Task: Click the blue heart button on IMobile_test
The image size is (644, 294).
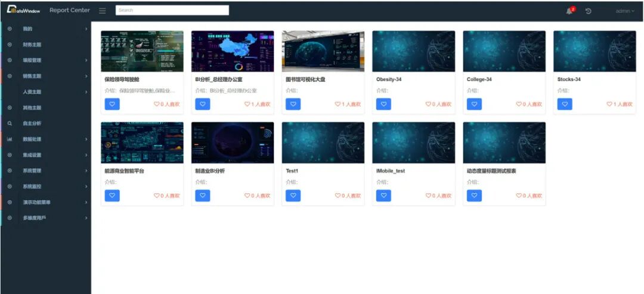Action: click(x=383, y=196)
